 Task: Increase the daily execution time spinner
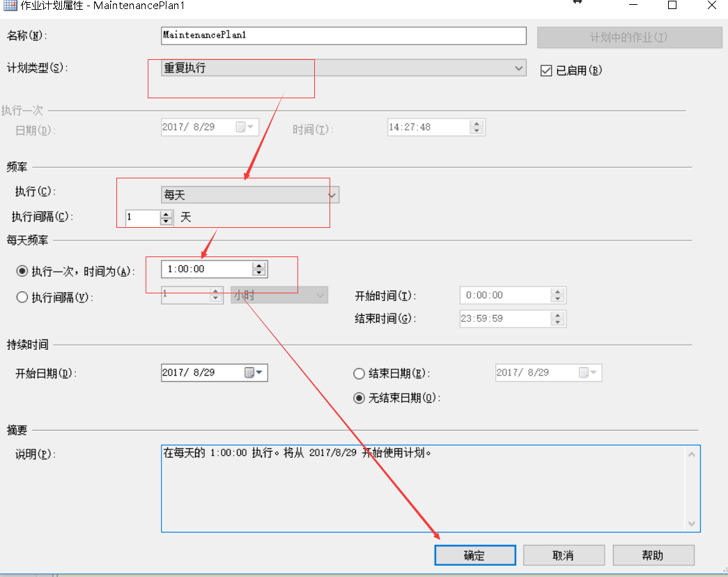(258, 266)
